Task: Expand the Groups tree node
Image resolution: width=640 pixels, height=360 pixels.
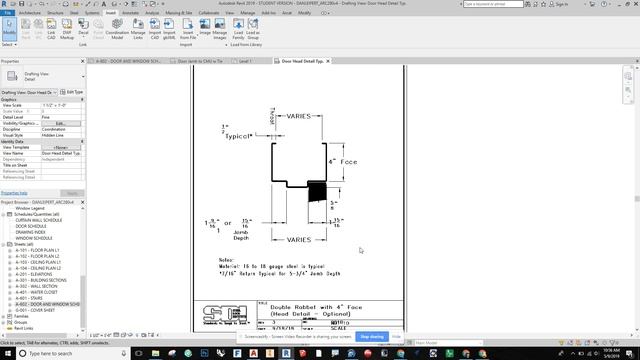Action: point(3,322)
